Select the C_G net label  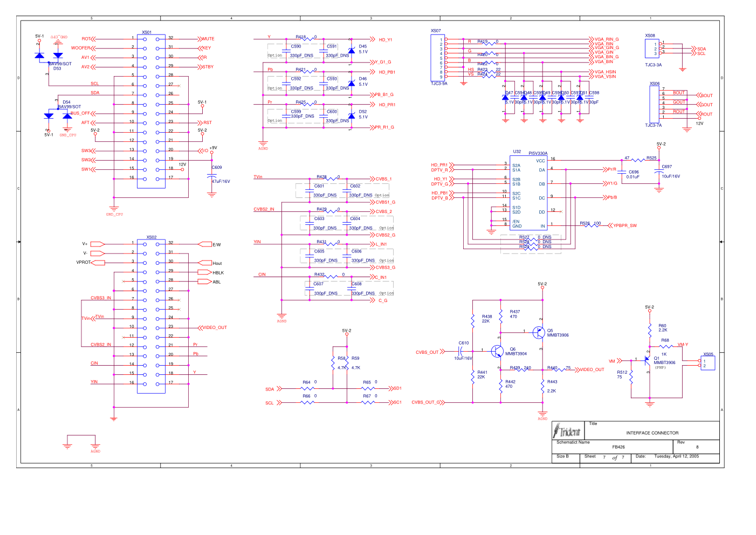pyautogui.click(x=383, y=300)
